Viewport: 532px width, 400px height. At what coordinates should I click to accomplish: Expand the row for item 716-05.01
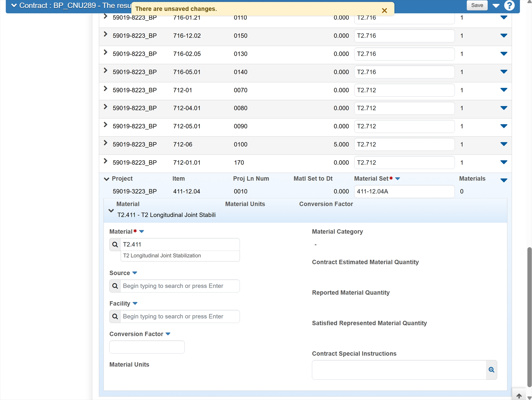click(105, 71)
